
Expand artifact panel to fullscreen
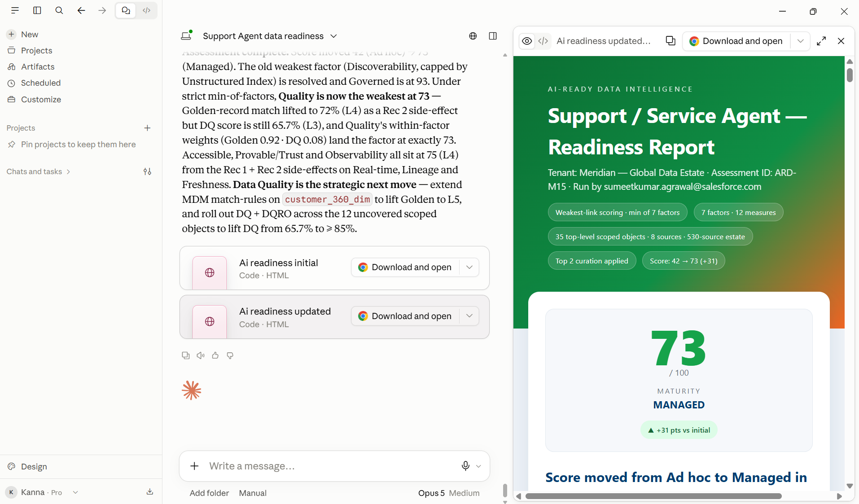[821, 41]
